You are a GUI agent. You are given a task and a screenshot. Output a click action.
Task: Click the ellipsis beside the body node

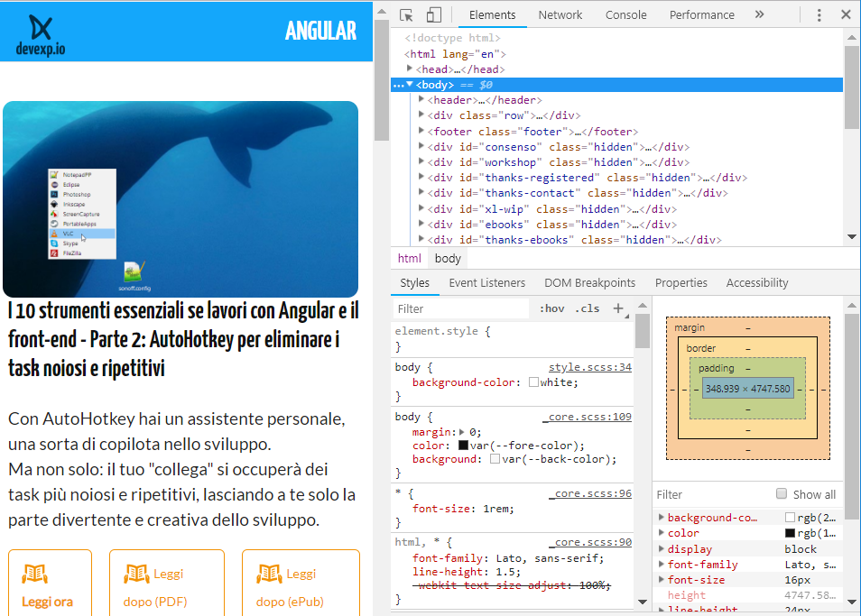click(x=399, y=85)
